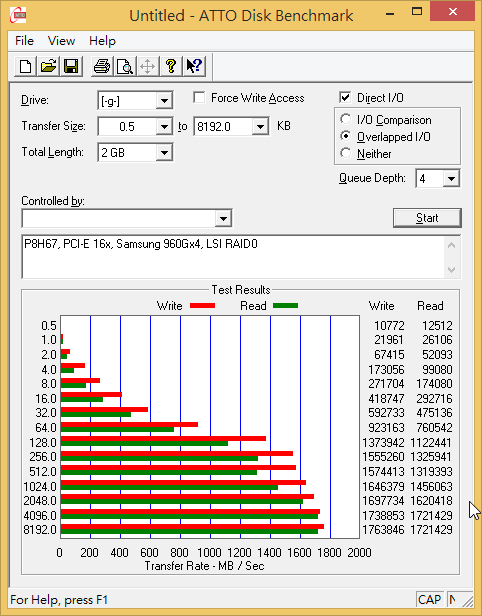Save results using the floppy disk icon
This screenshot has height=616, width=482.
click(x=71, y=66)
